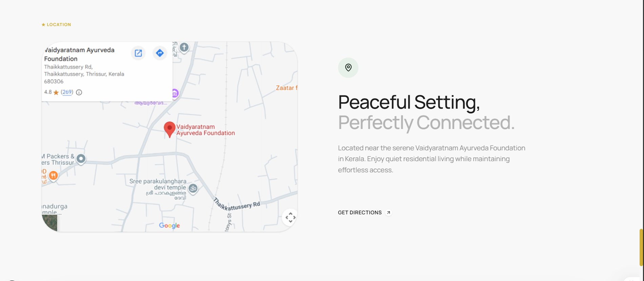
Task: Click the orange restaurant map marker
Action: point(53,176)
